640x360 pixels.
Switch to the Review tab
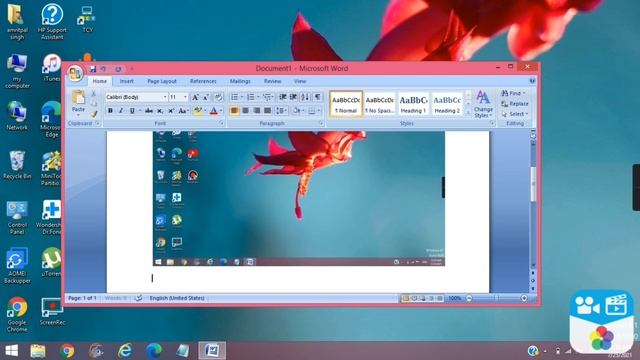tap(272, 82)
